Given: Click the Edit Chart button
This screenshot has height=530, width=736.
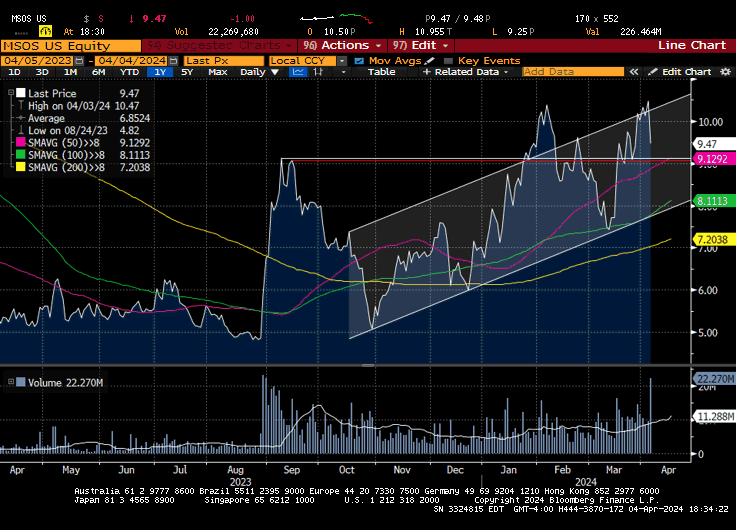Looking at the screenshot, I should (680, 72).
